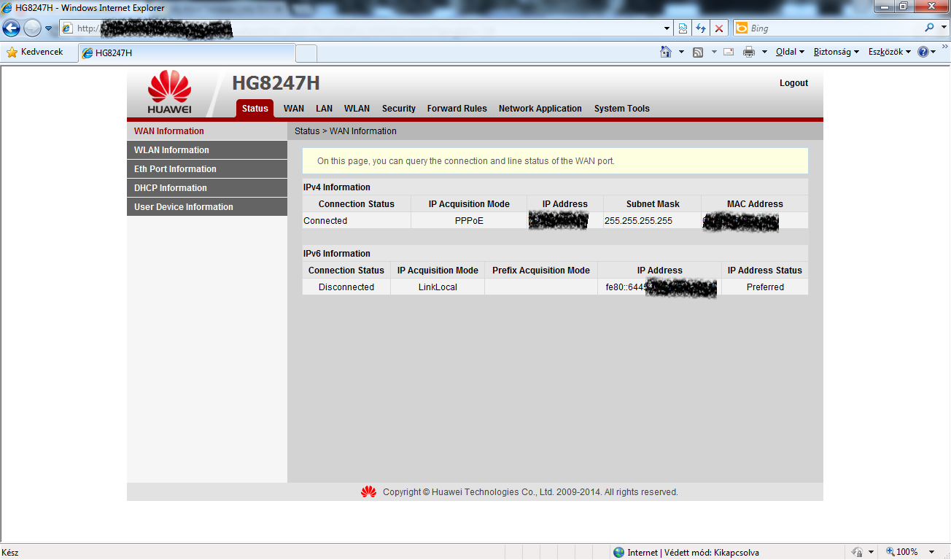Open the search provider dropdown arrow
Viewport: 951px width, 560px height.
point(942,28)
